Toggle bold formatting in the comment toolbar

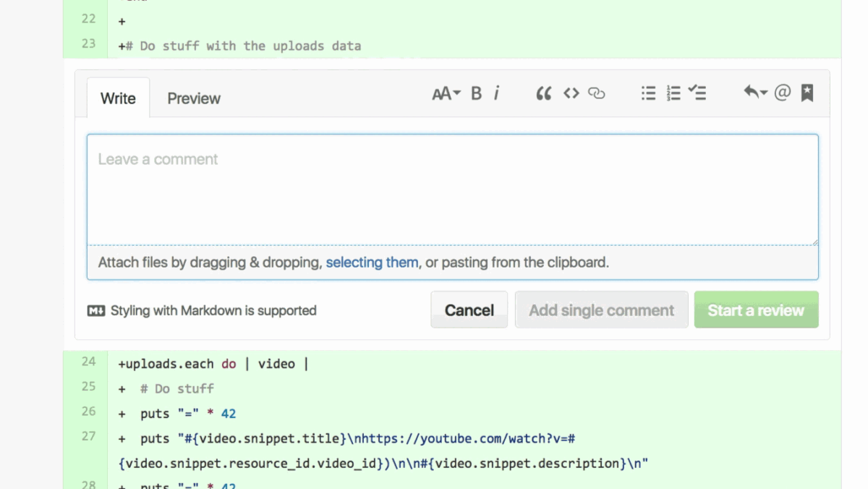(476, 93)
